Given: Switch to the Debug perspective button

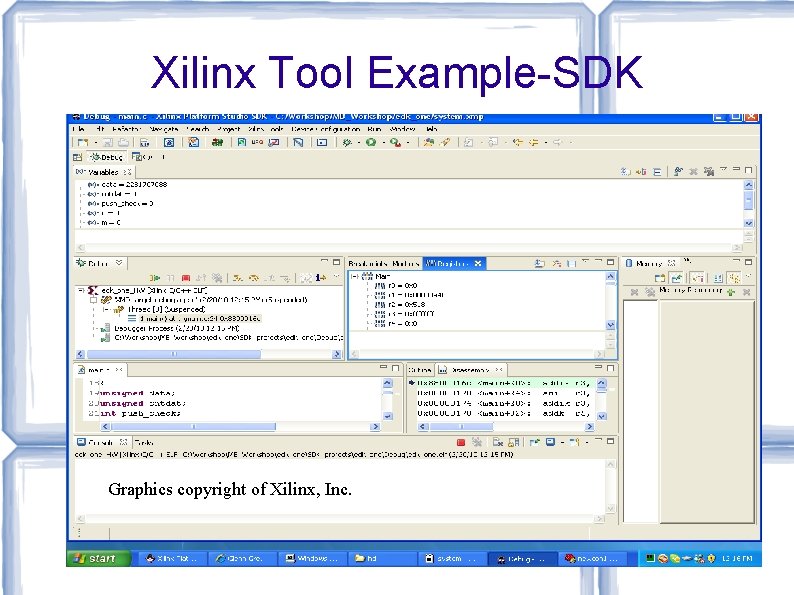Looking at the screenshot, I should pos(106,157).
